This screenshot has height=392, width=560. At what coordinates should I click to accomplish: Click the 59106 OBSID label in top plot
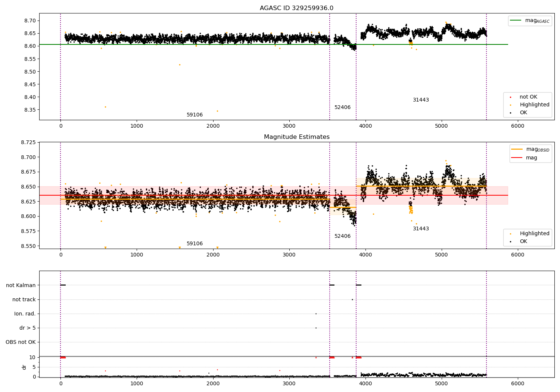point(195,115)
